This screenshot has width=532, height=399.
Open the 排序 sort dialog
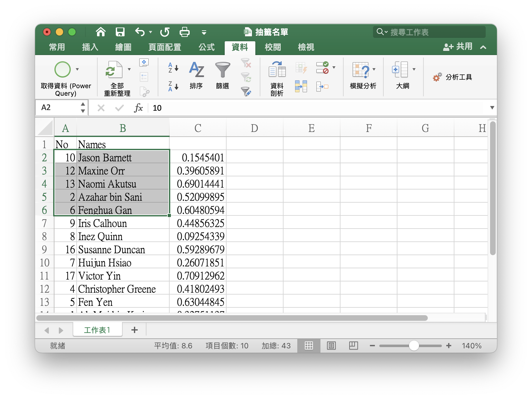[196, 75]
